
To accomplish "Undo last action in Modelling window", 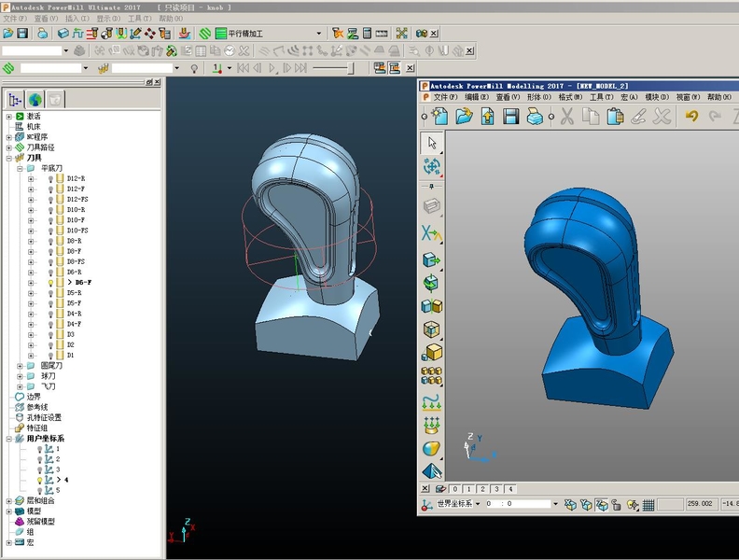I will coord(691,116).
